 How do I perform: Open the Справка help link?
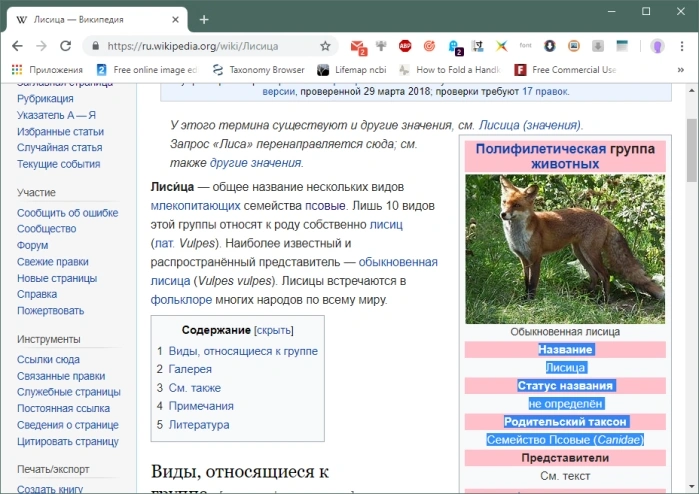point(37,294)
